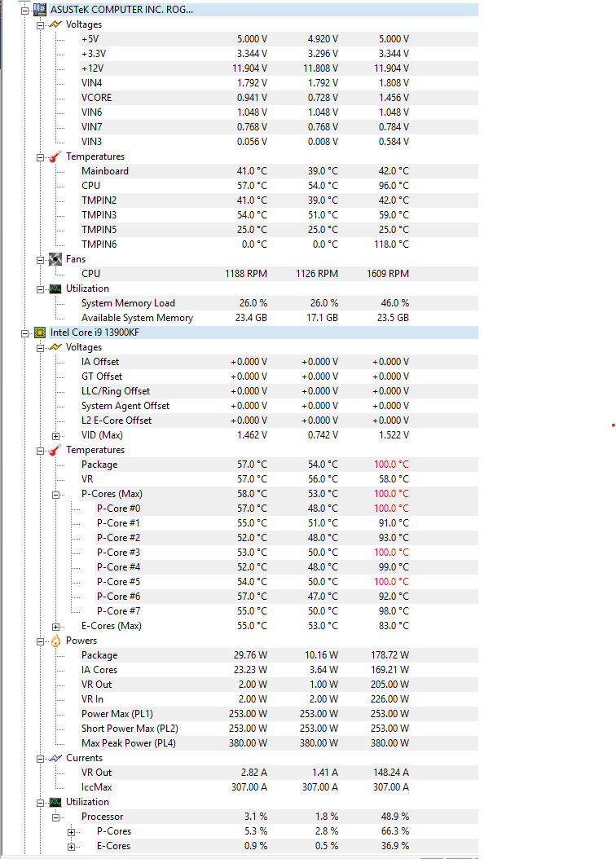Select the Intel Core i9 13900KF title
The height and width of the screenshot is (859, 616).
click(x=95, y=333)
